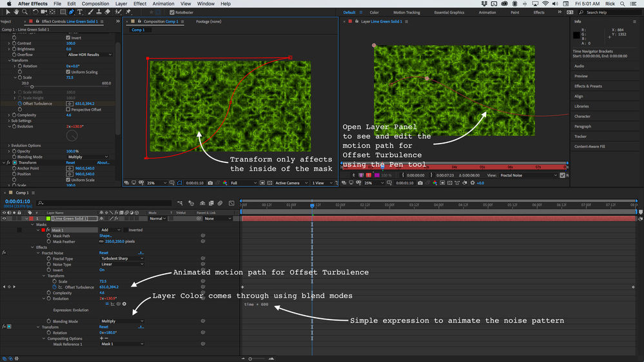644x362 pixels.
Task: Enable the Perspective Offset checkbox
Action: point(68,110)
